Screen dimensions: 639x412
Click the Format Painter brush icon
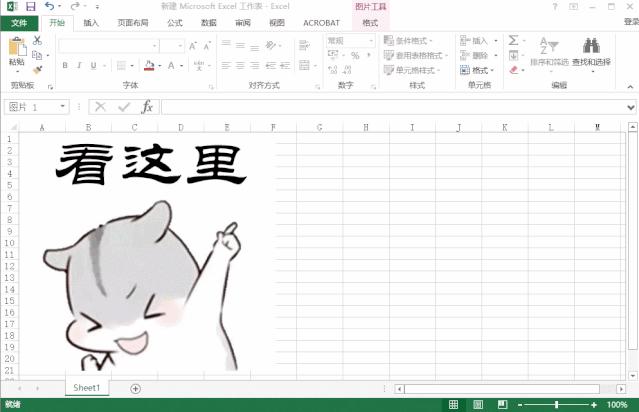click(37, 70)
